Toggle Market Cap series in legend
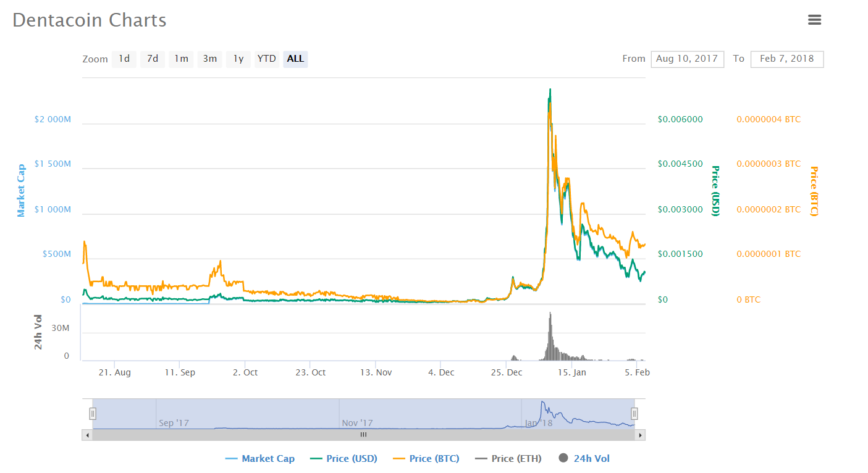 tap(260, 458)
